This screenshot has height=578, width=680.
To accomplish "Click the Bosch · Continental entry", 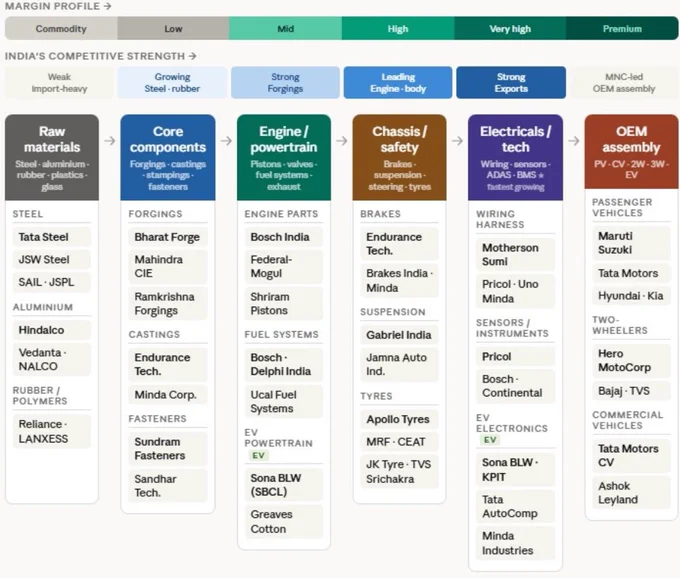I will pyautogui.click(x=515, y=386).
